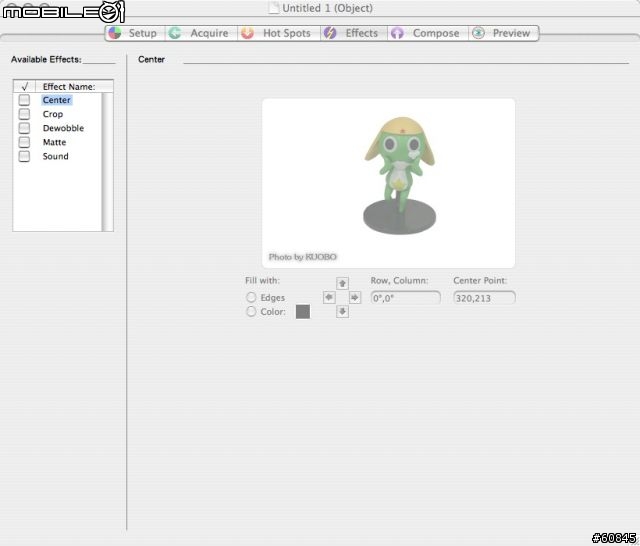Tick the Sound effect checkbox
The width and height of the screenshot is (640, 546).
[x=24, y=156]
